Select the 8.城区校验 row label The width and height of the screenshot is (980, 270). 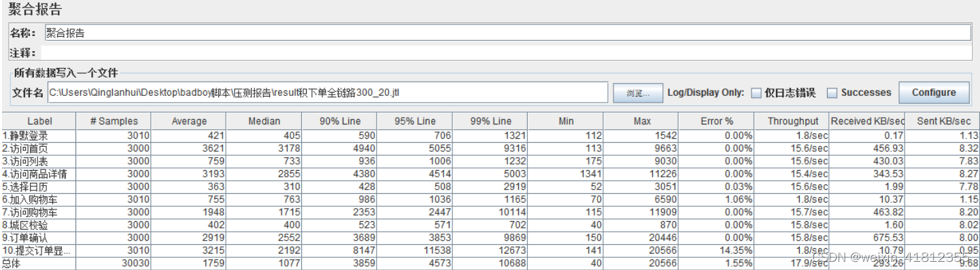coord(26,224)
